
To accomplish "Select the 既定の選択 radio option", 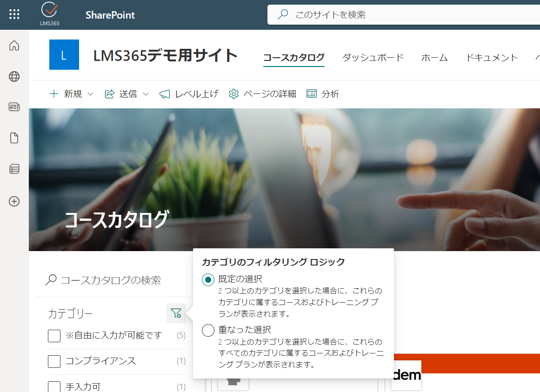I will [208, 279].
